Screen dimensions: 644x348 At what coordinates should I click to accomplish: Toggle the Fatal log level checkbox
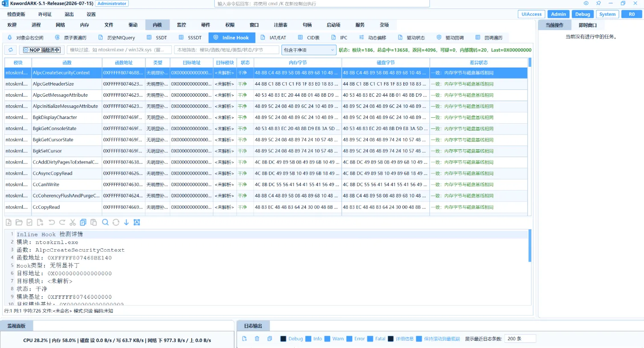point(370,339)
